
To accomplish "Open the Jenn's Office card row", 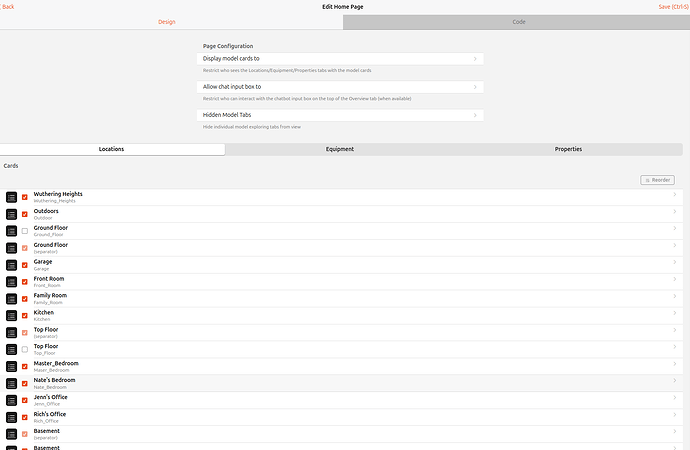I will click(x=350, y=400).
